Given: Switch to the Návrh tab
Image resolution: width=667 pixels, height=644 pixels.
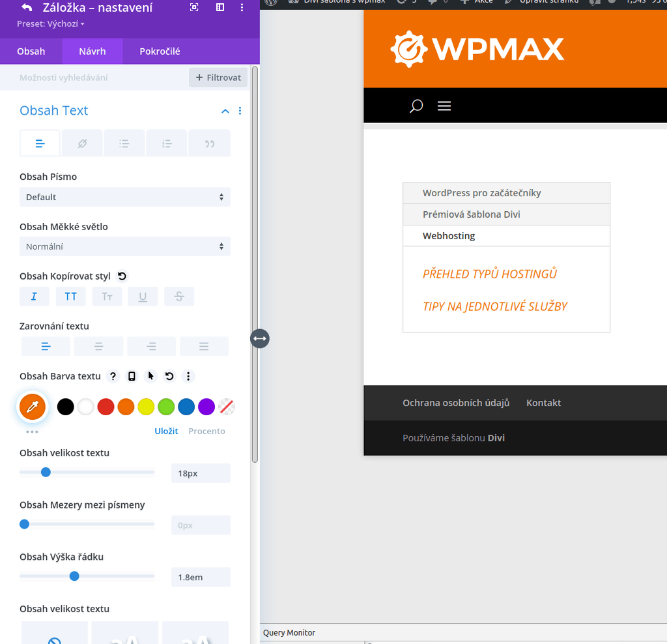Looking at the screenshot, I should click(92, 51).
